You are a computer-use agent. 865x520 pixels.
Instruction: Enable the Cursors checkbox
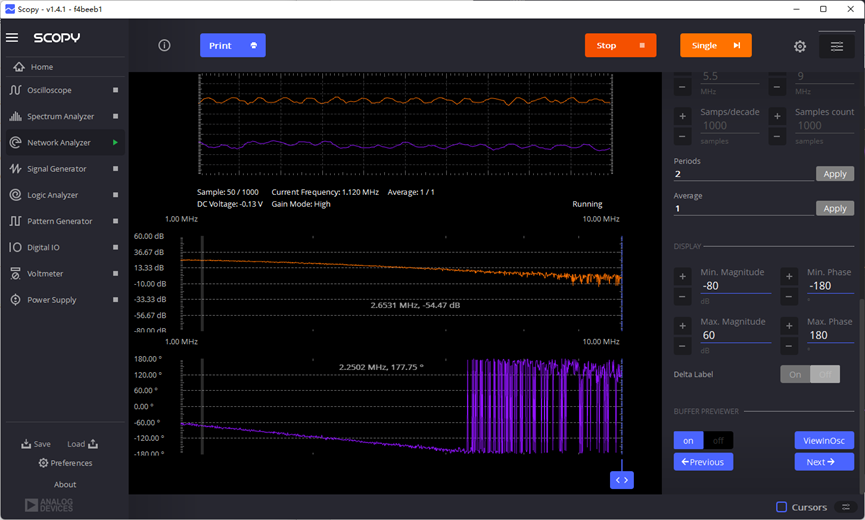point(781,507)
